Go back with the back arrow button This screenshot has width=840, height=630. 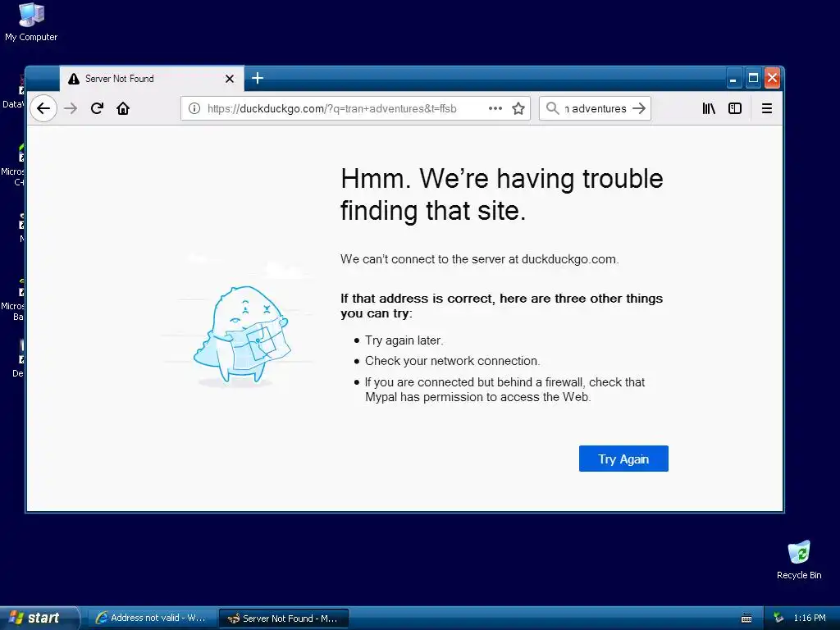43,108
